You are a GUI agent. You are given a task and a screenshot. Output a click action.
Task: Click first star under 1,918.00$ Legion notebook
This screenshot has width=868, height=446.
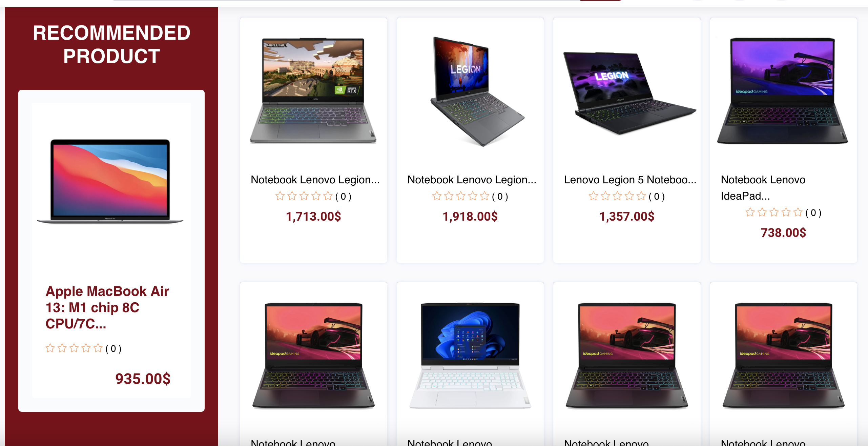tap(437, 196)
